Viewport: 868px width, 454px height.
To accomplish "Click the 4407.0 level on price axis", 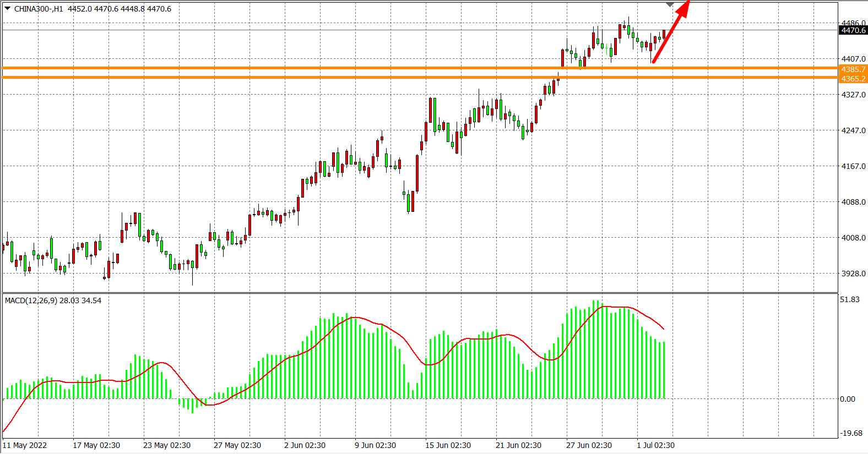I will coord(853,59).
